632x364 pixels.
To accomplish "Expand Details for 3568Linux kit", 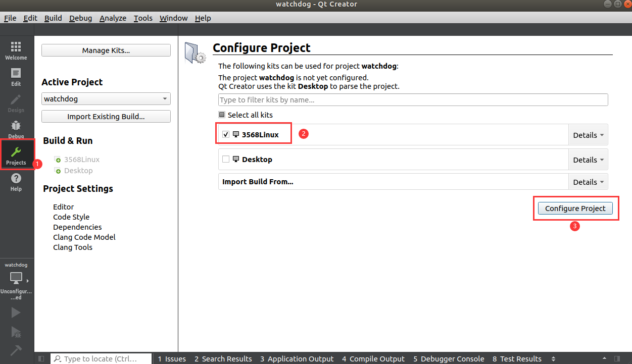I will click(588, 135).
